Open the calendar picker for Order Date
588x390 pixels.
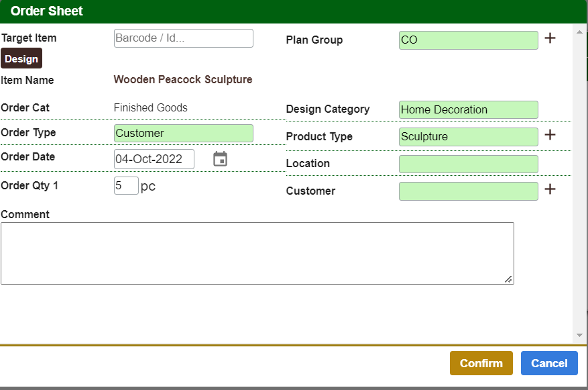coord(220,159)
